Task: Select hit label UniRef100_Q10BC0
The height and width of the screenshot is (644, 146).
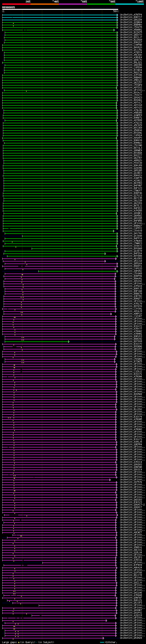Action: click(131, 173)
